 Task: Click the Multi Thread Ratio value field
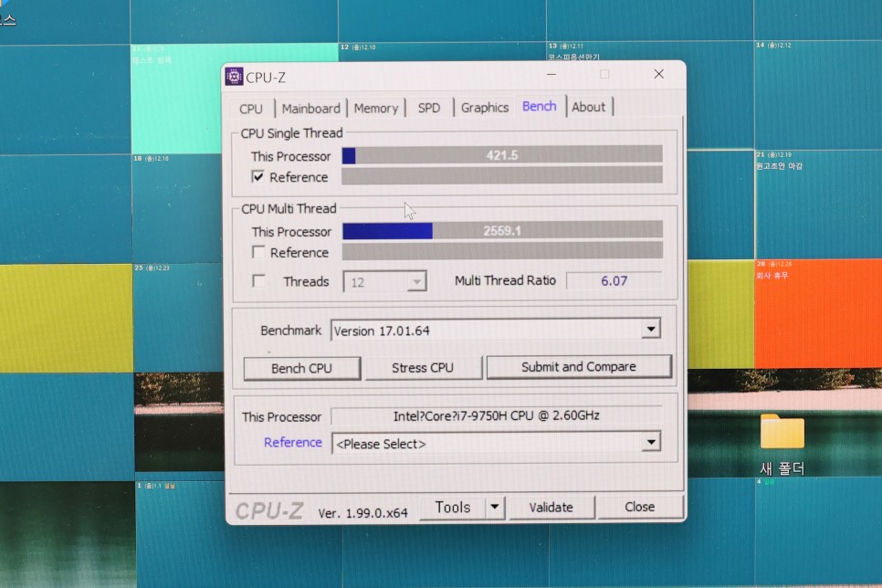[x=614, y=281]
